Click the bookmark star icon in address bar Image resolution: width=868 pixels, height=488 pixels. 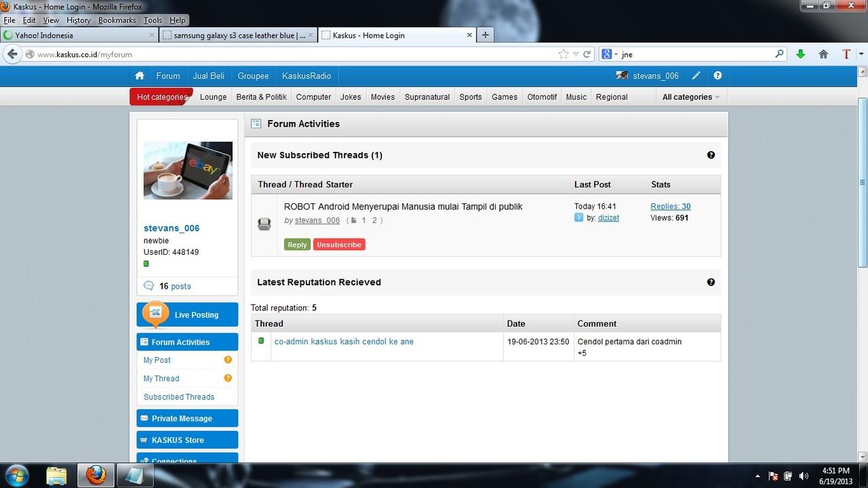564,54
